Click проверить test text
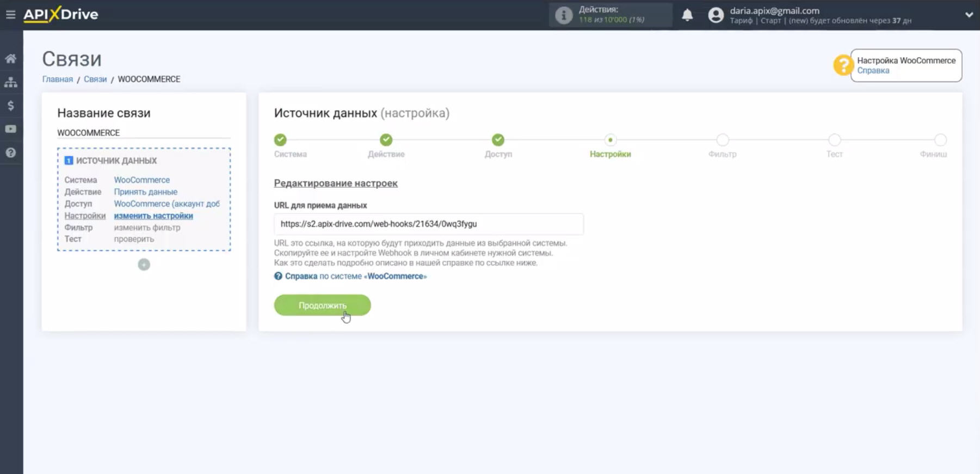The width and height of the screenshot is (980, 474). click(x=134, y=239)
